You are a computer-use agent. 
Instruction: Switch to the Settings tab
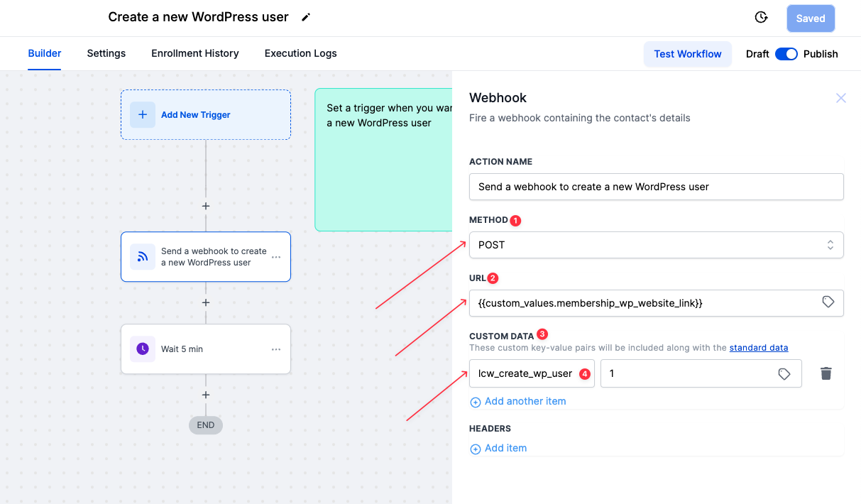106,54
